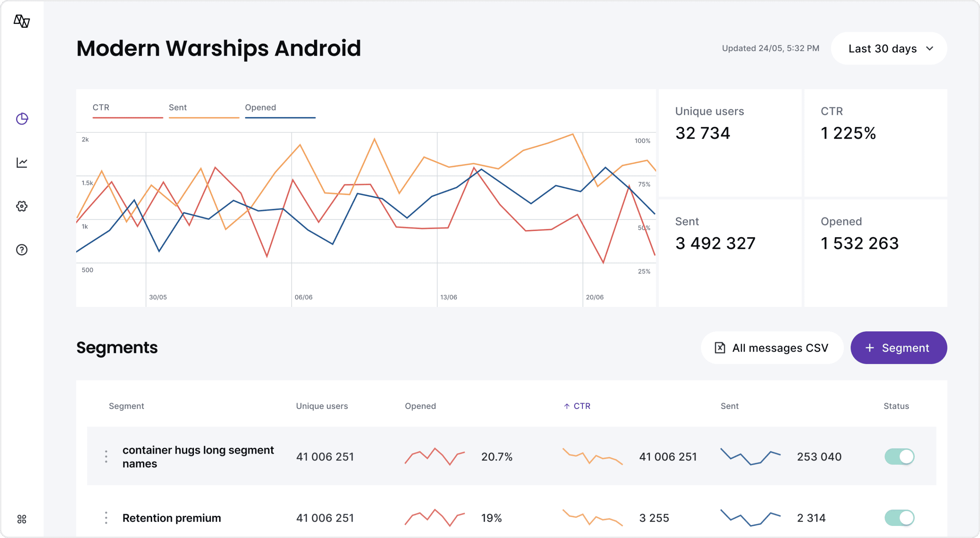Toggle the CTR series in chart legend
Viewport: 980px width, 538px height.
pos(128,111)
